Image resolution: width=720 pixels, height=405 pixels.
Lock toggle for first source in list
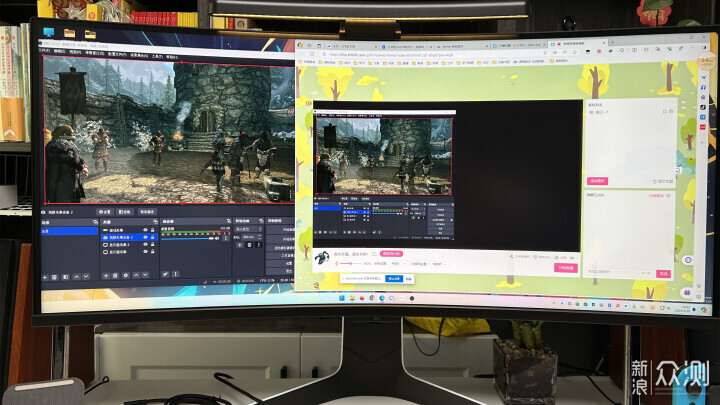click(x=152, y=230)
